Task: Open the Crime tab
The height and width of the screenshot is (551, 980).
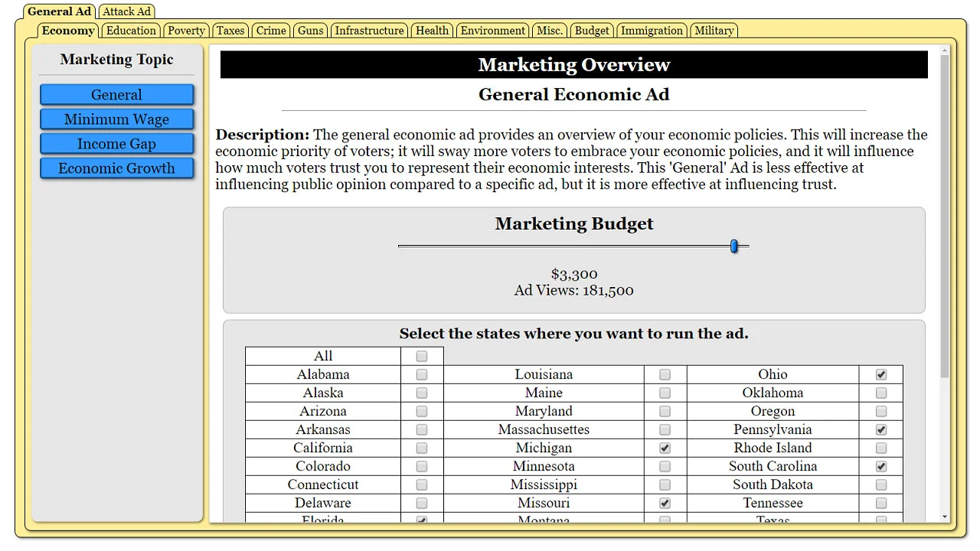Action: coord(271,30)
